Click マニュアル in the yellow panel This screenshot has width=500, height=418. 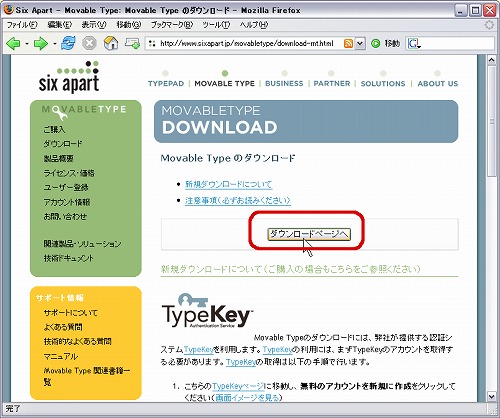click(61, 356)
